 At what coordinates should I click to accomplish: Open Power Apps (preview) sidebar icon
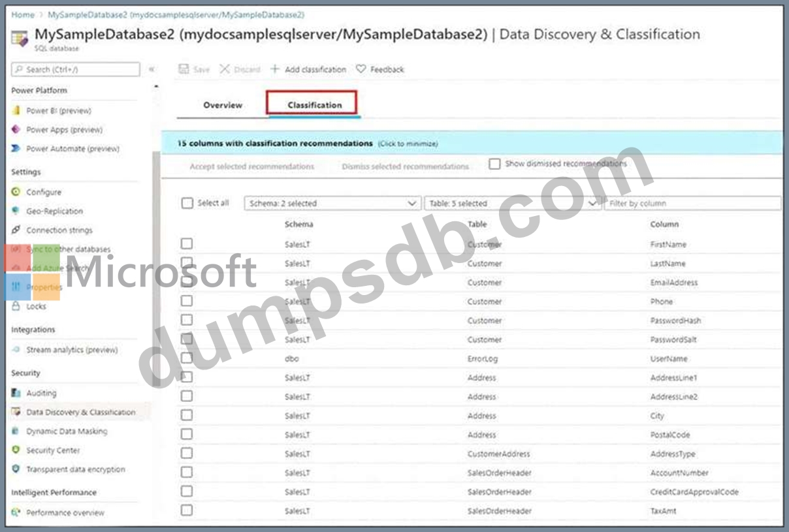point(16,130)
